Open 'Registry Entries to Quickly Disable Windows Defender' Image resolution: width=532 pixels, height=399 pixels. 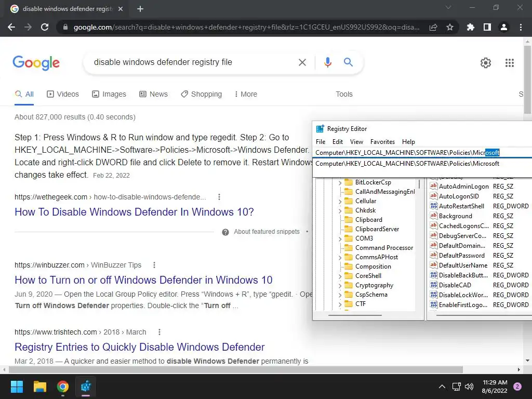(x=139, y=347)
